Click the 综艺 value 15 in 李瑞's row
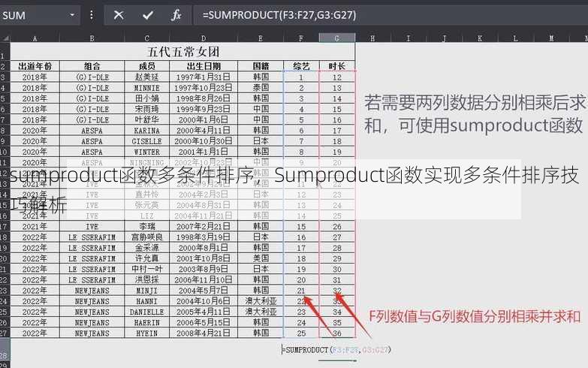This screenshot has height=368, width=588. click(x=301, y=227)
